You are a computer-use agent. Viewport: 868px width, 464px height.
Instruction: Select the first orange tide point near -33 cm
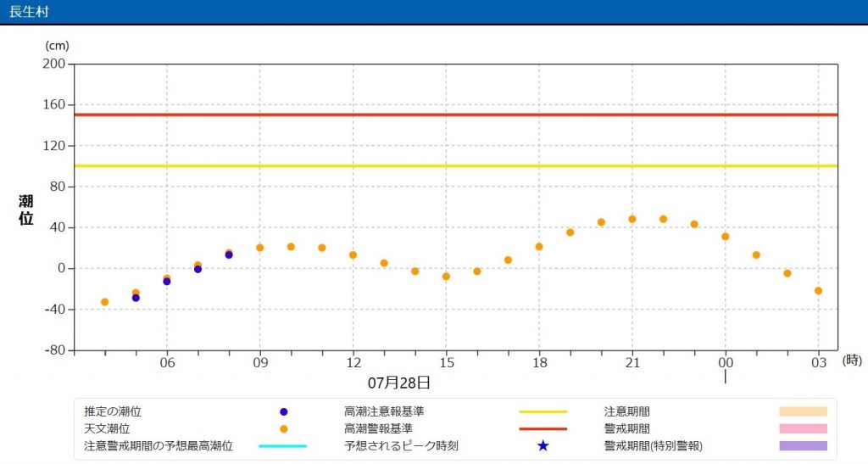pyautogui.click(x=104, y=302)
